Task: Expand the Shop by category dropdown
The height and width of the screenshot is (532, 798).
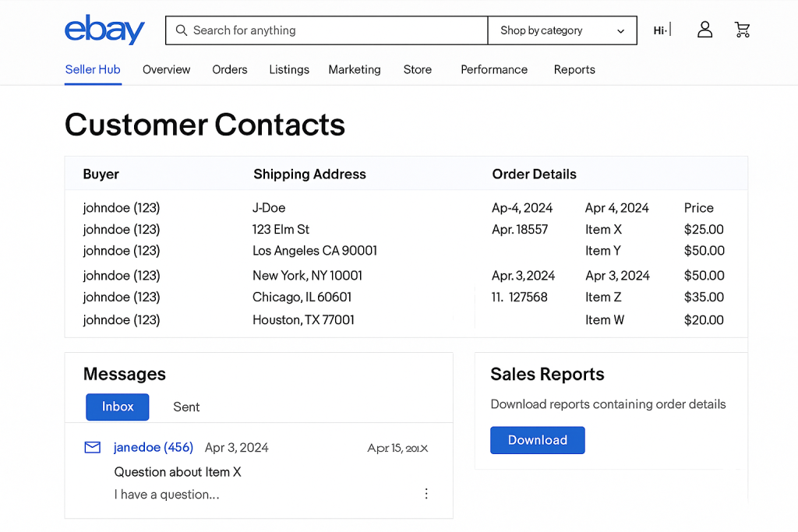Action: tap(562, 30)
